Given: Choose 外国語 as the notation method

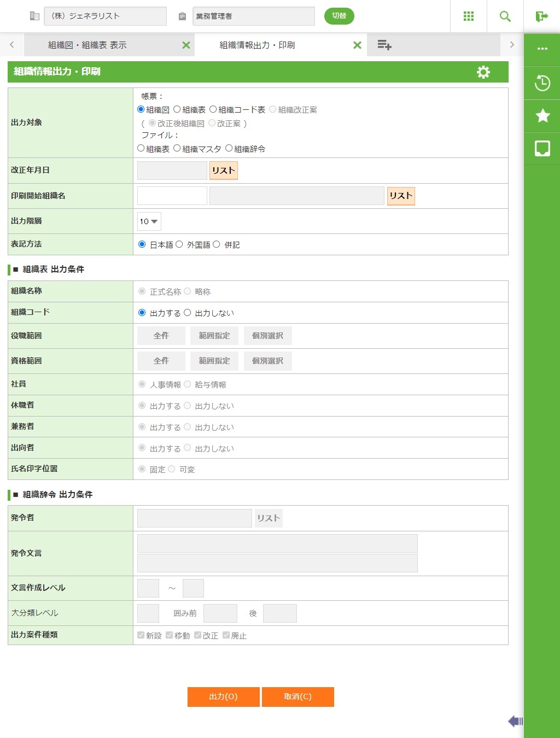Looking at the screenshot, I should click(x=179, y=244).
